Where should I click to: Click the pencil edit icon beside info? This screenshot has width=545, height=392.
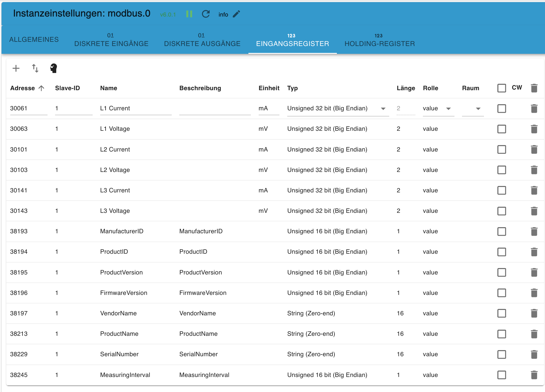(x=236, y=14)
